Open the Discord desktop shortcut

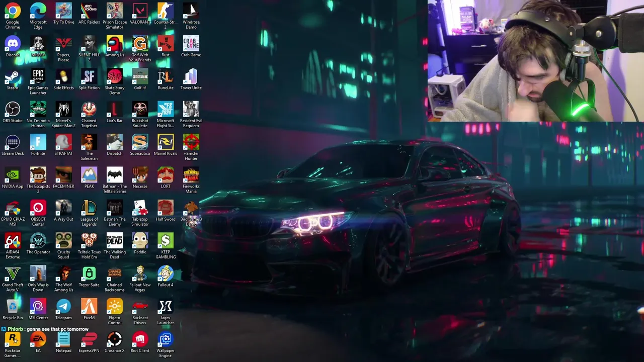13,43
